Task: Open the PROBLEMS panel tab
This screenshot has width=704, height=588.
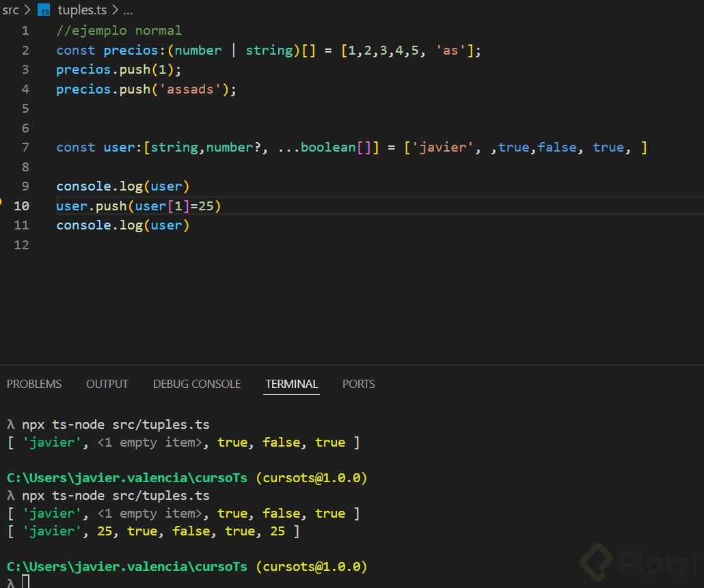Action: 34,384
